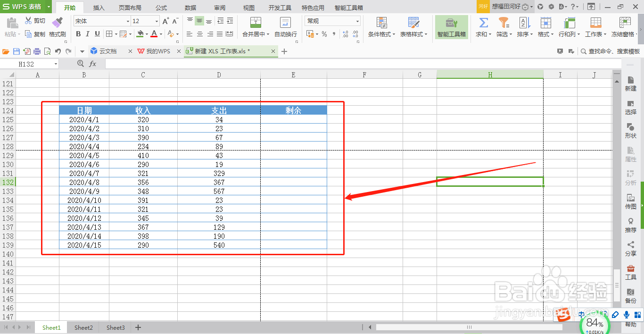Switch to Sheet2 tab
The width and height of the screenshot is (644, 334).
pos(83,327)
